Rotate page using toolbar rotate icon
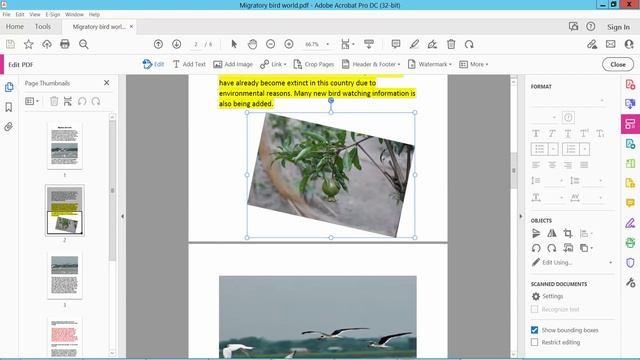 pyautogui.click(x=469, y=44)
